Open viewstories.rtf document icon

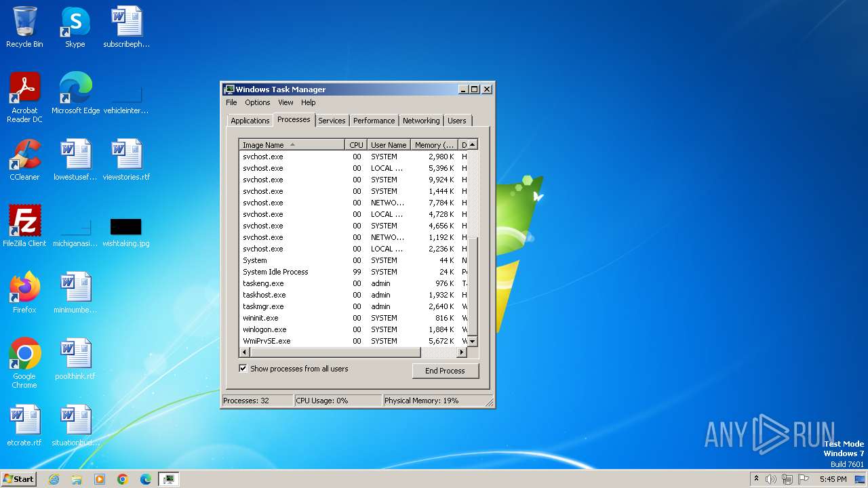126,160
